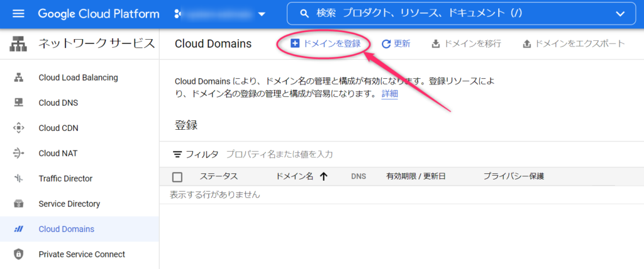644x269 pixels.
Task: Click the upload icon for domain export
Action: [527, 43]
